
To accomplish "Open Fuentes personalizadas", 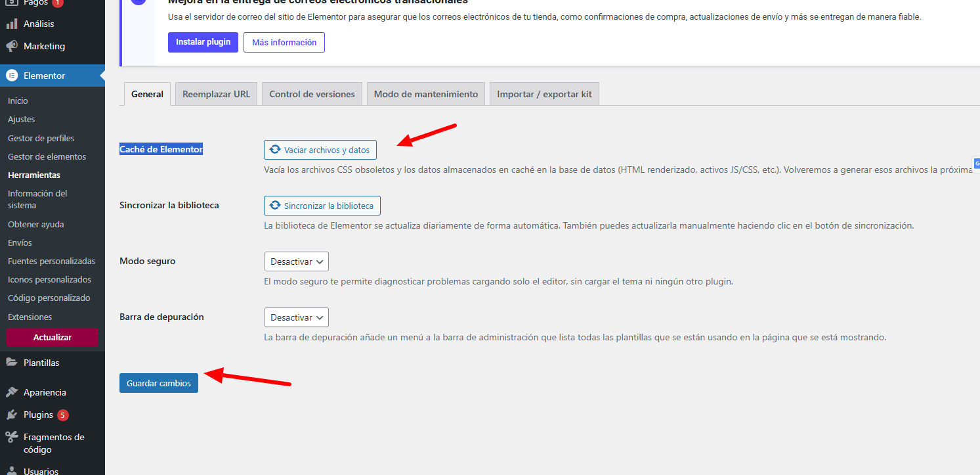I will pyautogui.click(x=52, y=261).
